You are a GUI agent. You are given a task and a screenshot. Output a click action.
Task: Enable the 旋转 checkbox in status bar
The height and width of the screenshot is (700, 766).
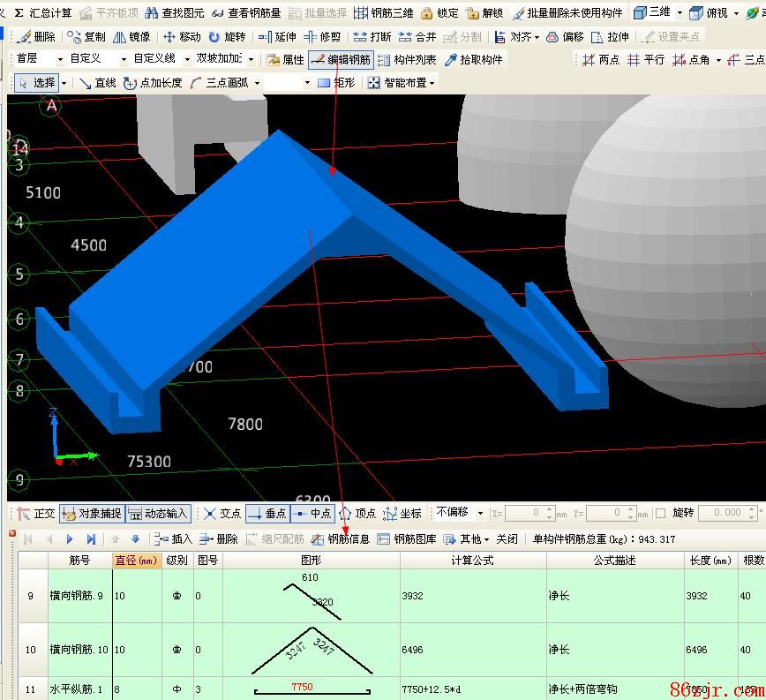(x=661, y=513)
